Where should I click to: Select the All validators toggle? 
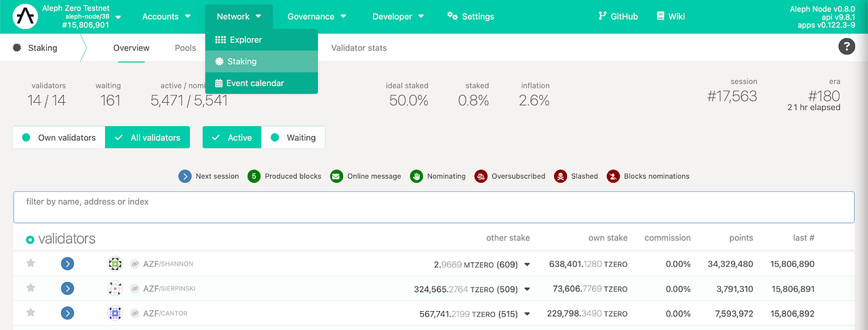pyautogui.click(x=148, y=138)
